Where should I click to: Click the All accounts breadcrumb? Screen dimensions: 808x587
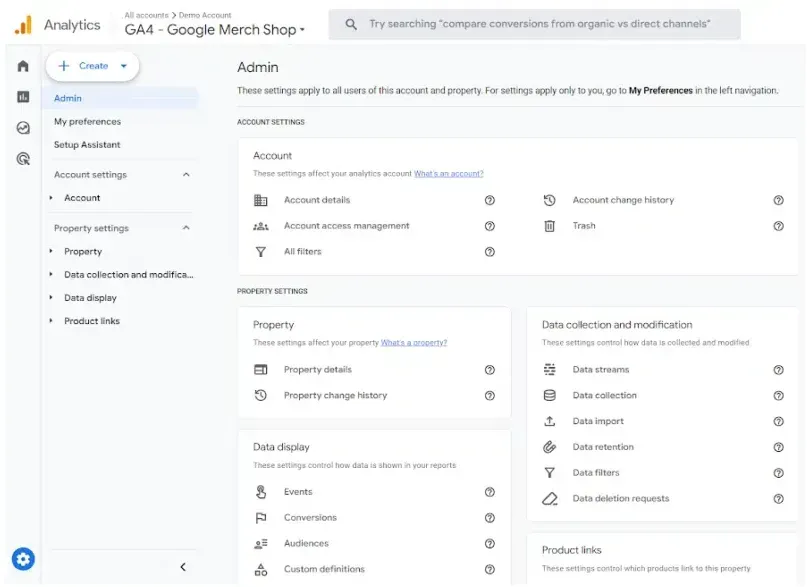coord(146,15)
